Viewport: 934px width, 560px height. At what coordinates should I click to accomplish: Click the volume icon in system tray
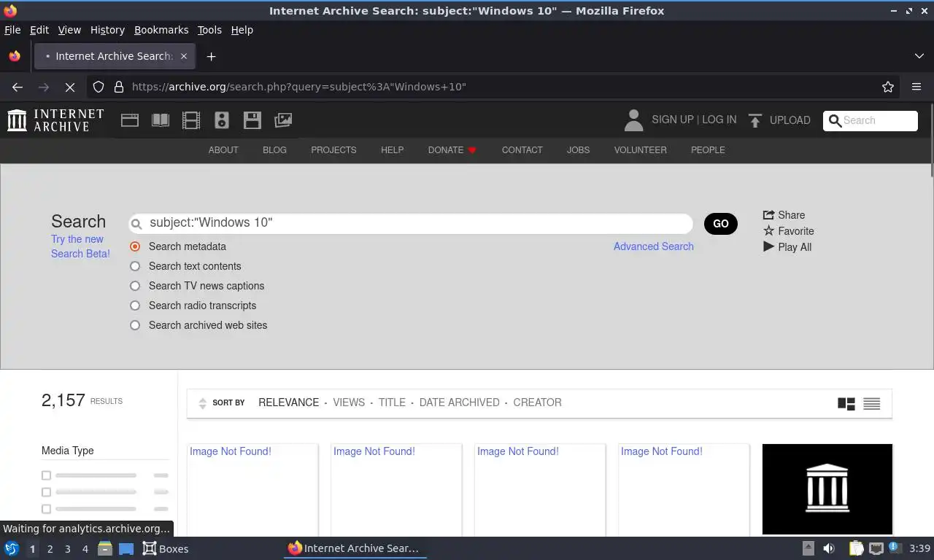pos(829,548)
